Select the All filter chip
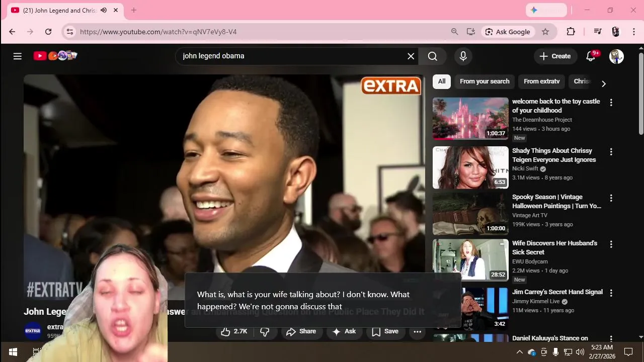Image resolution: width=644 pixels, height=362 pixels. click(x=442, y=81)
